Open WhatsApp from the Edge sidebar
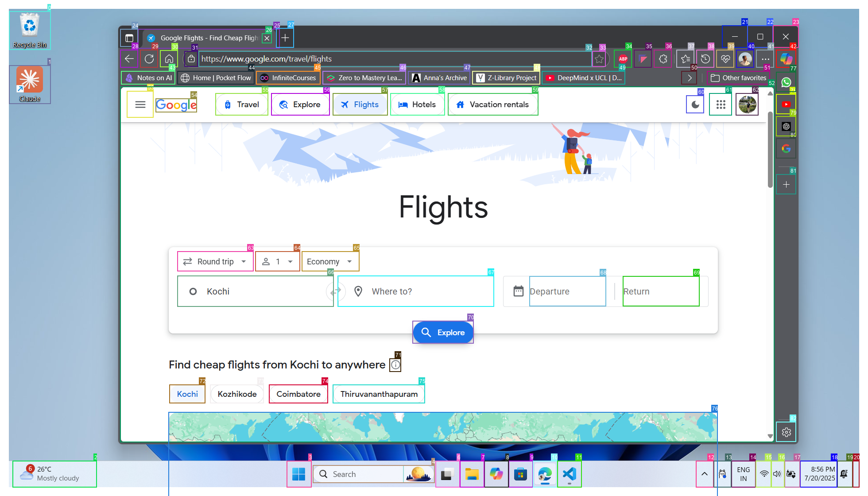Image resolution: width=868 pixels, height=496 pixels. 786,82
